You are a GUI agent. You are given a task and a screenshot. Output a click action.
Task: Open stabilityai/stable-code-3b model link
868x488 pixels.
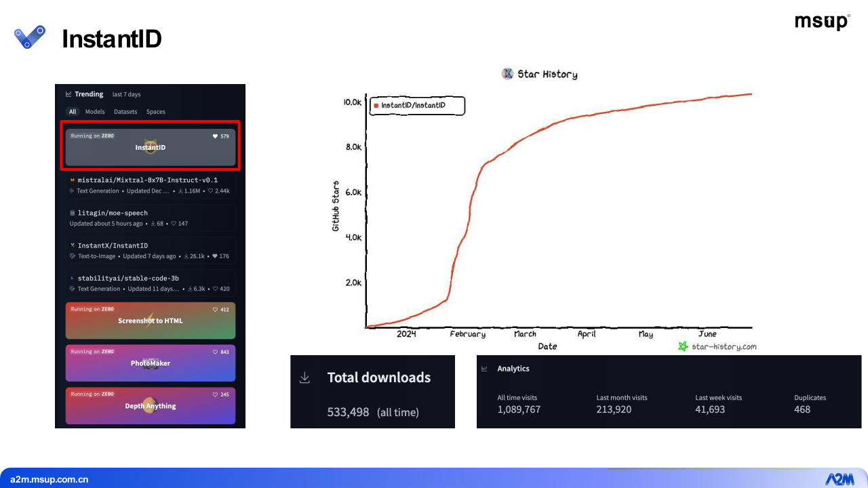(128, 278)
